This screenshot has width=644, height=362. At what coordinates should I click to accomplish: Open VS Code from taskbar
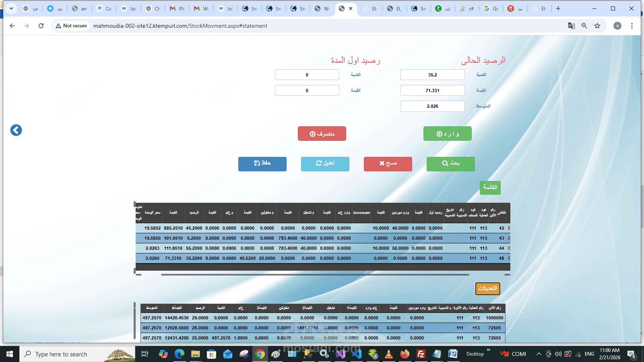pos(357,354)
